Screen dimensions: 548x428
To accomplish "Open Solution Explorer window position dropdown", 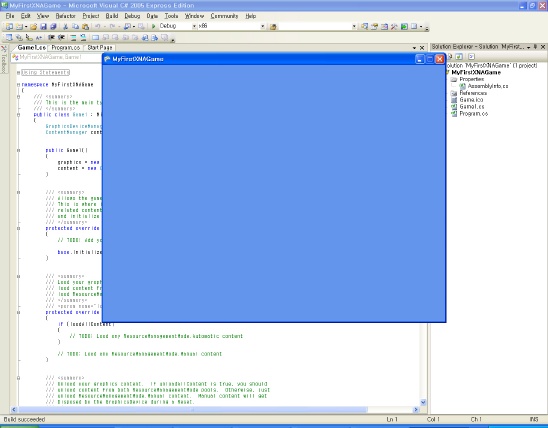I will [528, 47].
